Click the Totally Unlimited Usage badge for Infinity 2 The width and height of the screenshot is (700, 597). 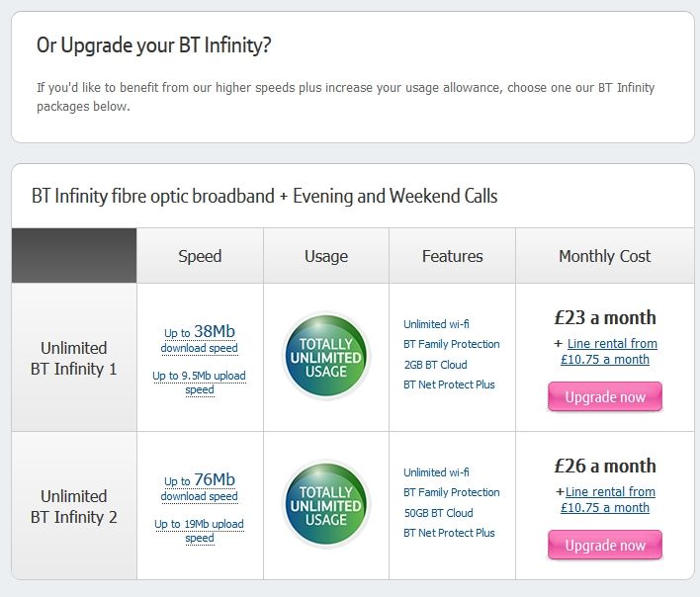click(326, 504)
